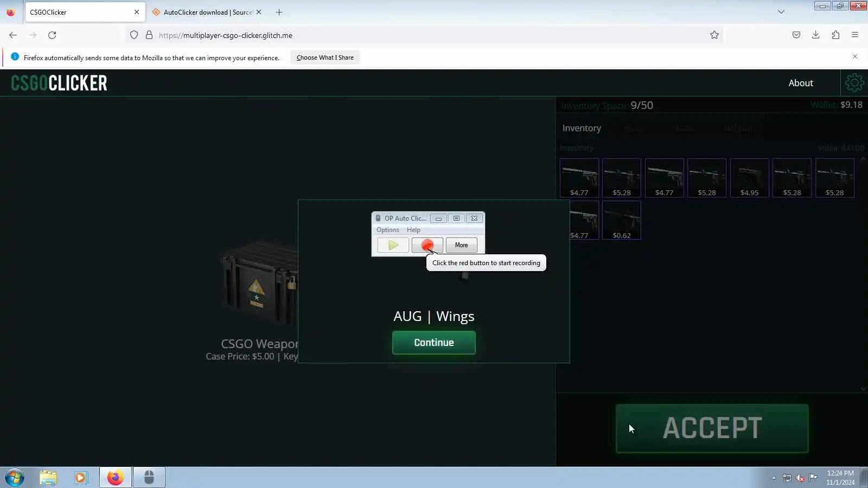Bookmark this page with the star icon
Viewport: 868px width, 488px height.
pos(714,35)
